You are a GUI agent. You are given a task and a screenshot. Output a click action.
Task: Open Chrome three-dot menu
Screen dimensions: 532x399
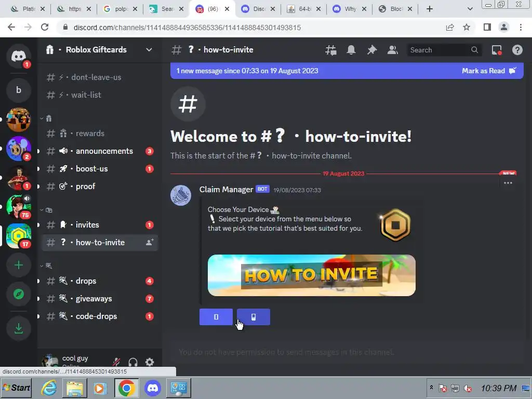pyautogui.click(x=521, y=27)
